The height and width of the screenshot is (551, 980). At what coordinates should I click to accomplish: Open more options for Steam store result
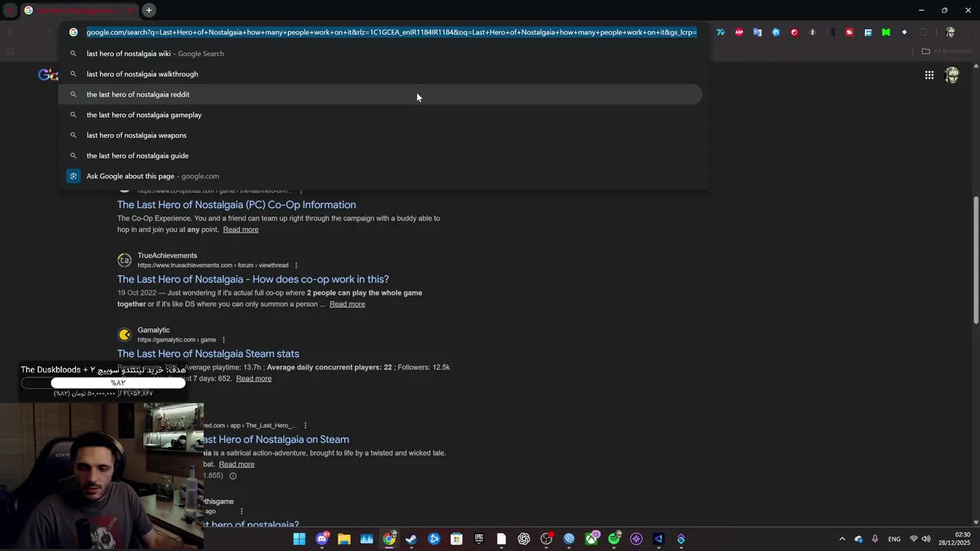pyautogui.click(x=305, y=425)
